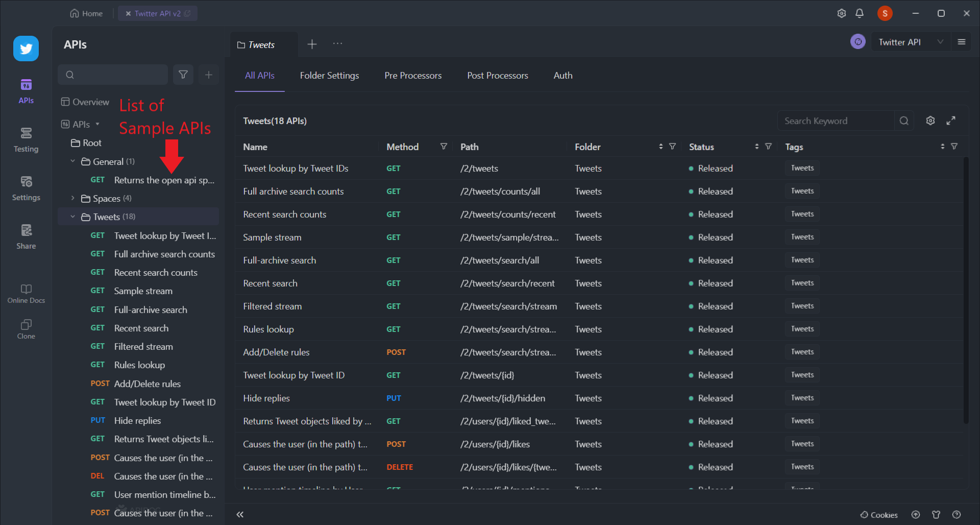This screenshot has width=980, height=525.
Task: Open Rules lookup row in the table
Action: pos(599,329)
